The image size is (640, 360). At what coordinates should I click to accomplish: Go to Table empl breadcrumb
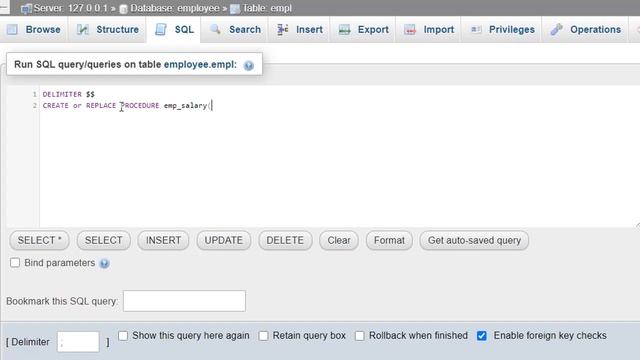click(267, 8)
